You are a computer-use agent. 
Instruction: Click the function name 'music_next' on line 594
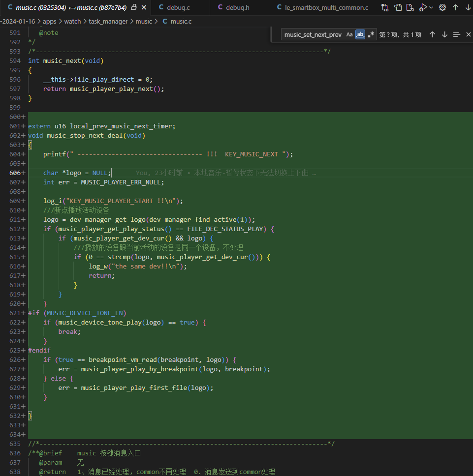coord(62,60)
